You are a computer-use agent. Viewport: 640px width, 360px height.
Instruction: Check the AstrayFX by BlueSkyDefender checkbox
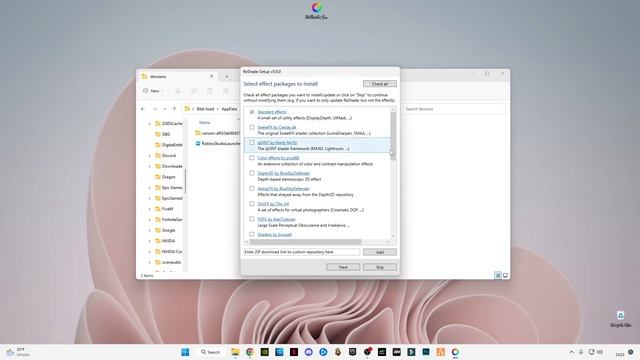point(251,189)
